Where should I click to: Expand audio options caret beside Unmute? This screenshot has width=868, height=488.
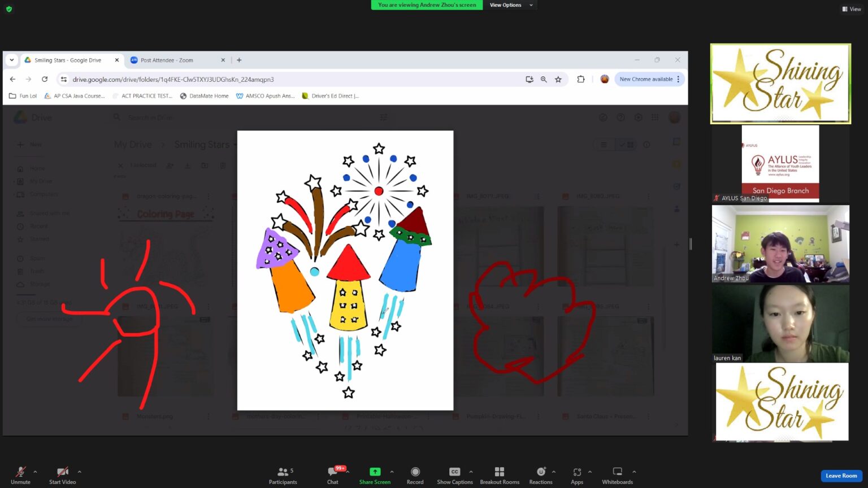[x=35, y=472]
